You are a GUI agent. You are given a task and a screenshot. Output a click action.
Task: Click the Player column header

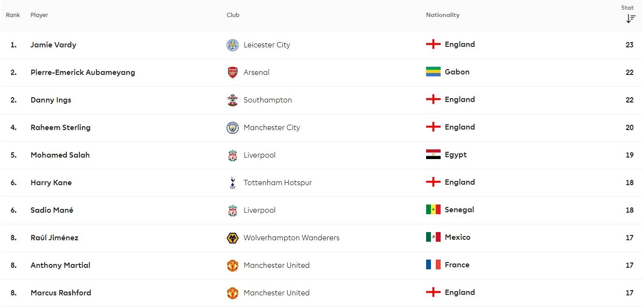click(x=39, y=15)
